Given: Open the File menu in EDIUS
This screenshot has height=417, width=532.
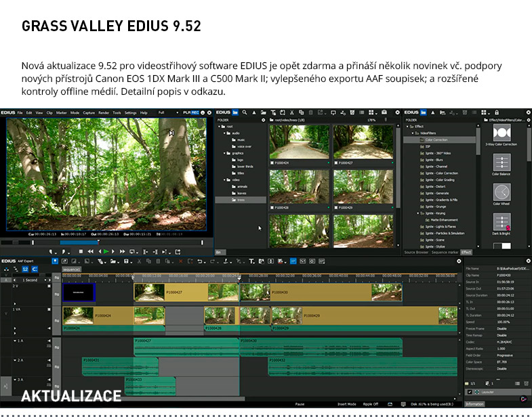Looking at the screenshot, I should click(x=20, y=113).
